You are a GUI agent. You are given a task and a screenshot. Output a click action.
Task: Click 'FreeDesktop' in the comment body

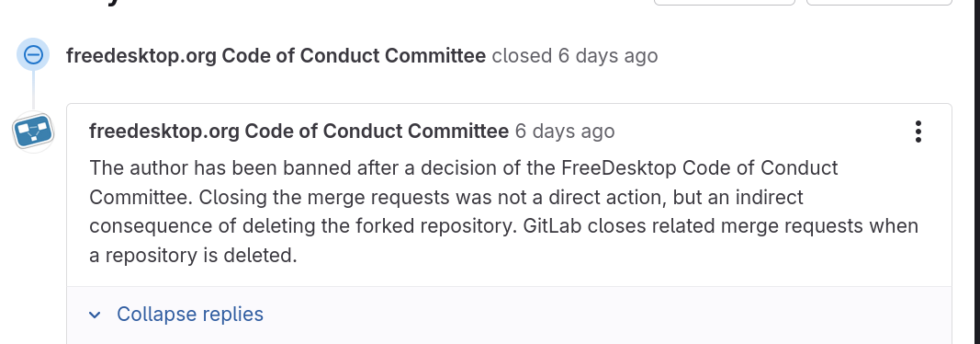(x=619, y=168)
